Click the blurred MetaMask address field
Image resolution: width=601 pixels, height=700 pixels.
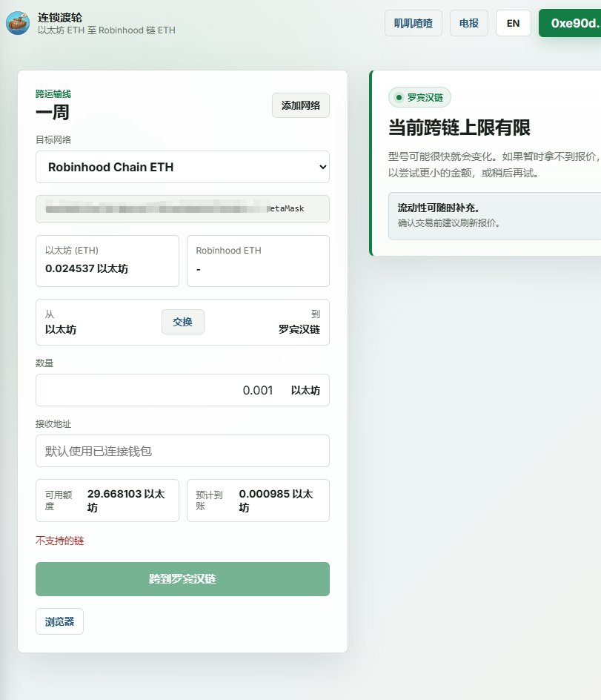tap(182, 209)
